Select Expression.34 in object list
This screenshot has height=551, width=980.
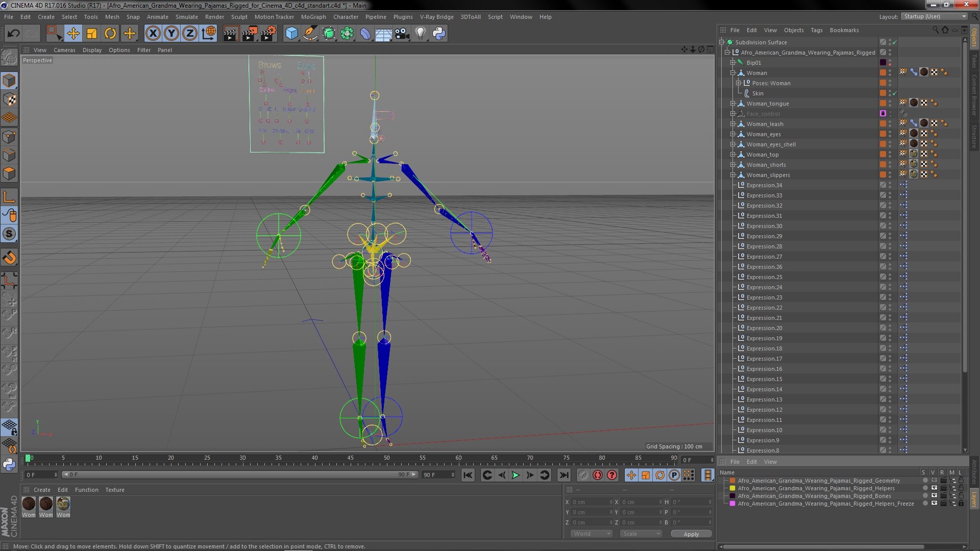[764, 185]
